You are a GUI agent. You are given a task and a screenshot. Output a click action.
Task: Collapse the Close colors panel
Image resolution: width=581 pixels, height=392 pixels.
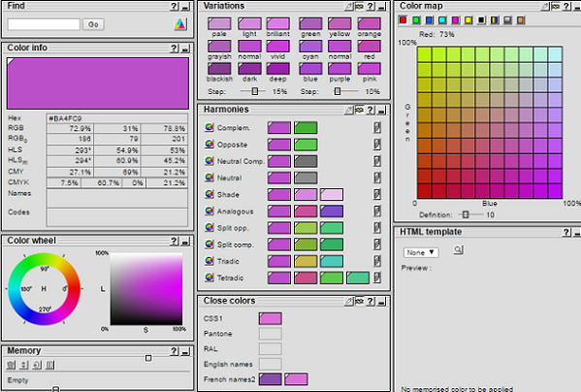coord(381,302)
